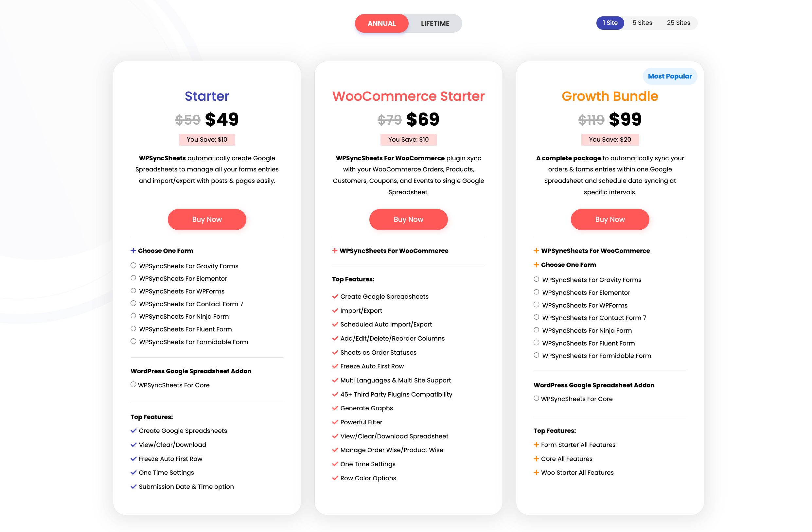The width and height of the screenshot is (812, 532).
Task: Click Buy Now for Growth Bundle
Action: tap(609, 219)
